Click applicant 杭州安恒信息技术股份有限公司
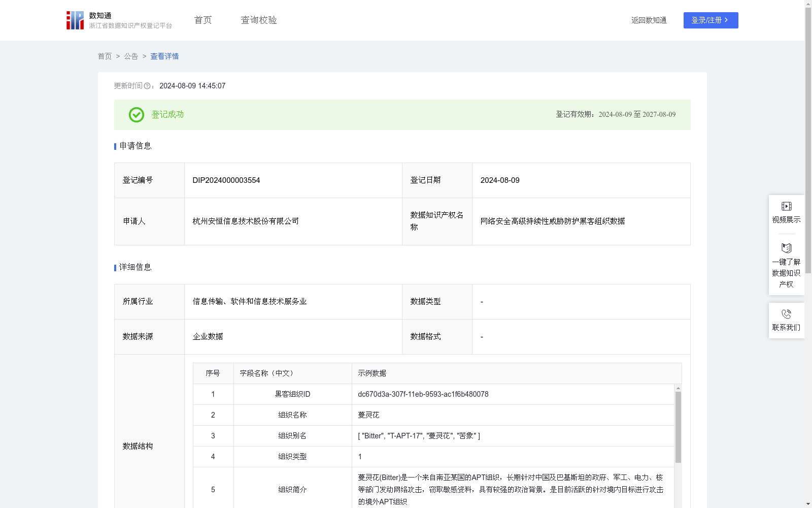Viewport: 812px width, 508px height. click(246, 221)
